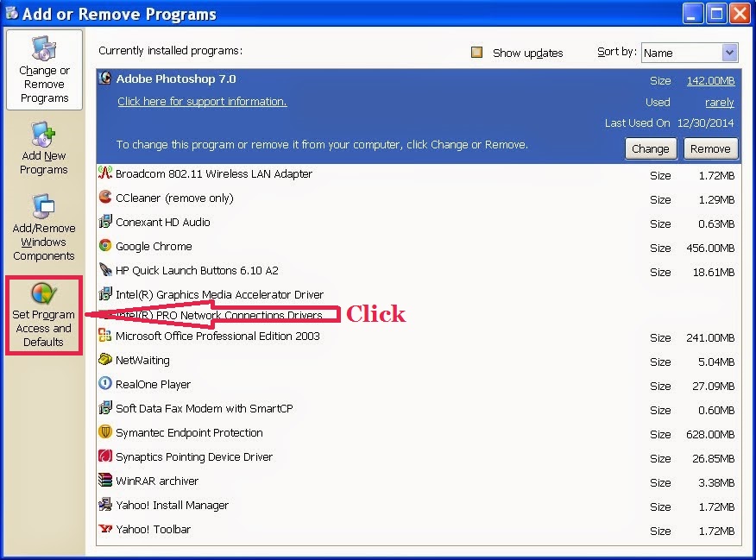
Task: Click Adobe Photoshop 7.0 title text
Action: click(x=176, y=79)
